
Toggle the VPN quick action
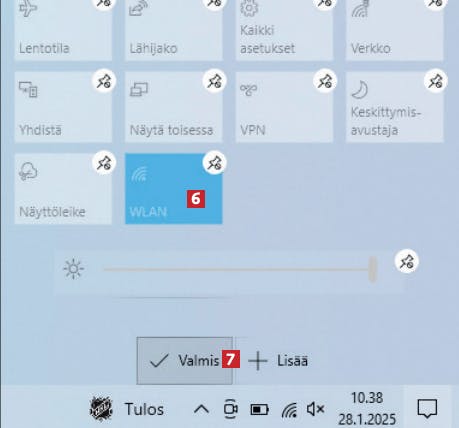[284, 107]
